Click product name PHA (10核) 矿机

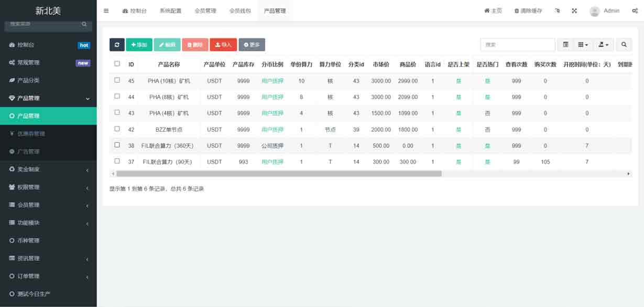pos(169,81)
